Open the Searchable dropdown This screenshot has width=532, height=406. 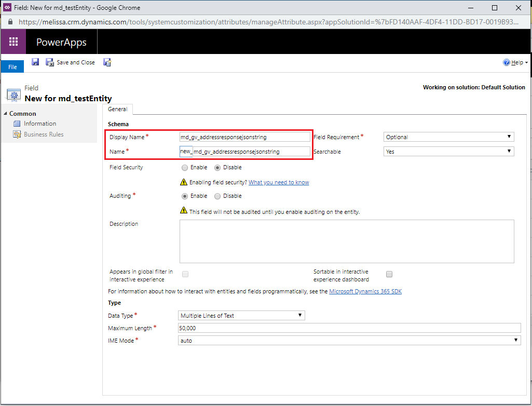[x=448, y=152]
